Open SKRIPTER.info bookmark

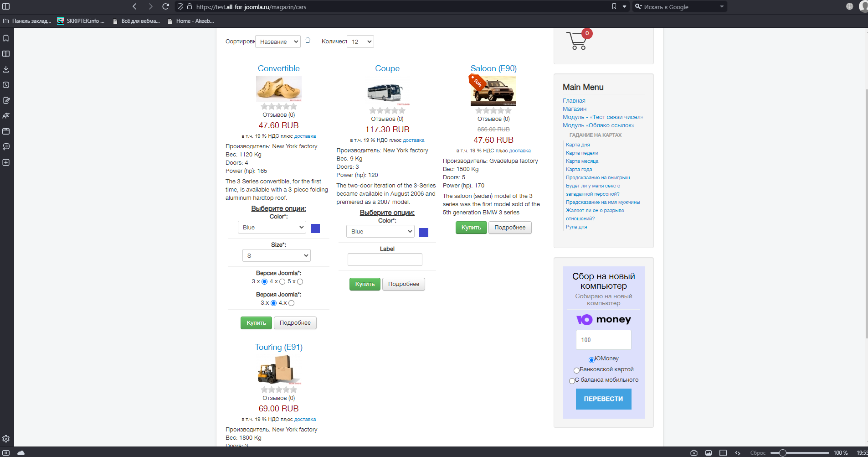tap(81, 21)
